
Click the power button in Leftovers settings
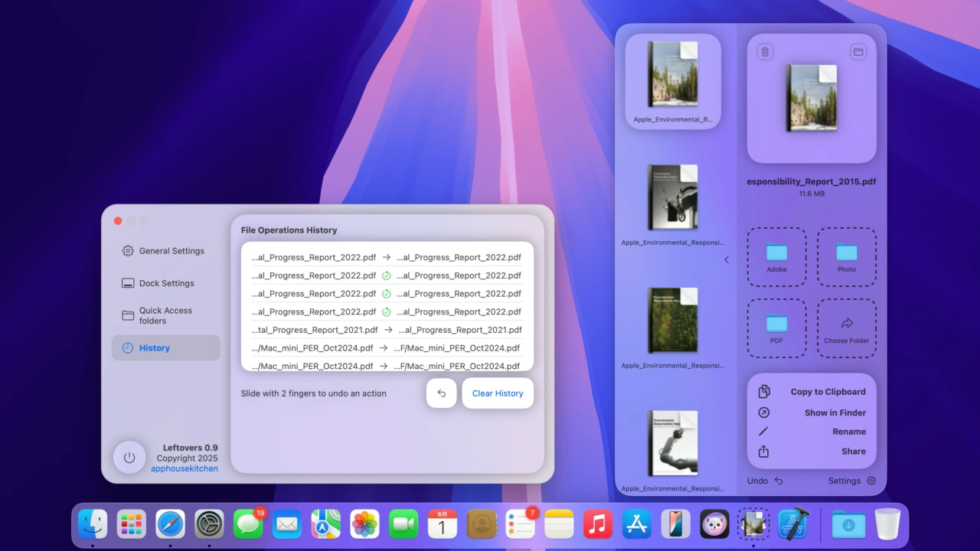pos(129,457)
